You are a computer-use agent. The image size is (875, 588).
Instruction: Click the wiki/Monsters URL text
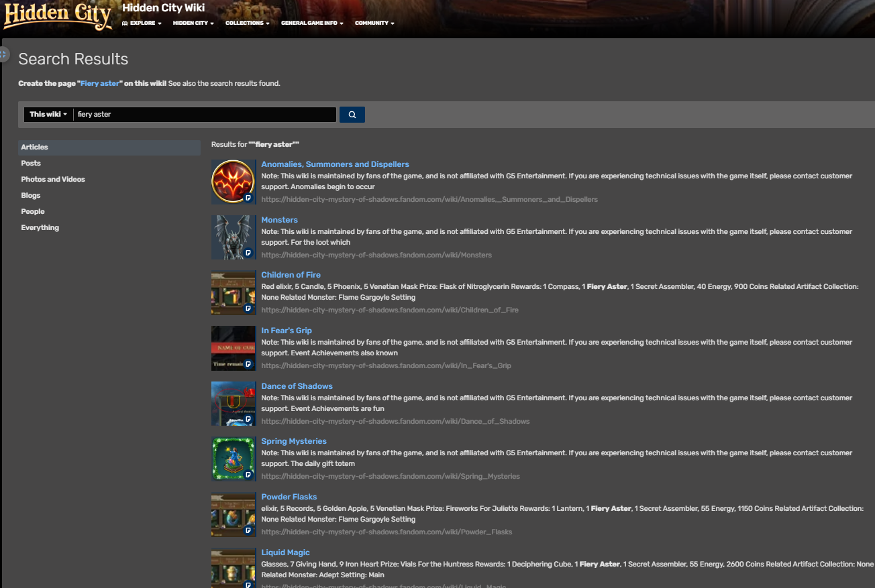376,255
